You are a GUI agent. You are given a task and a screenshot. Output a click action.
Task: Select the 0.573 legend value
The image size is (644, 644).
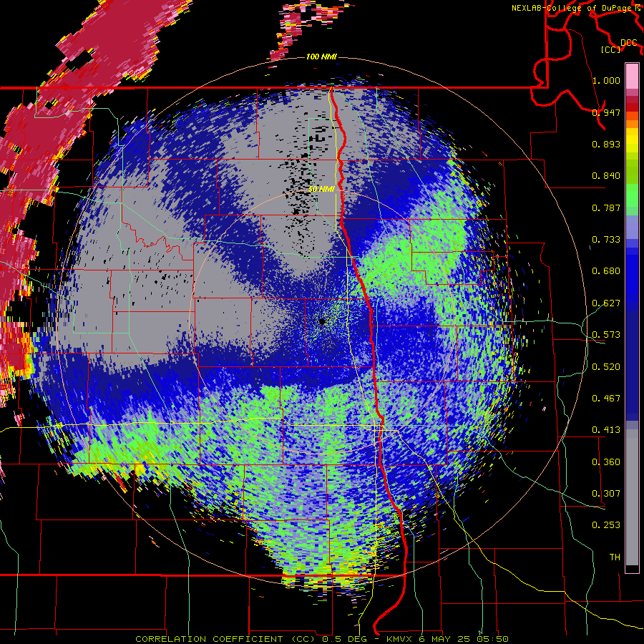(x=606, y=335)
